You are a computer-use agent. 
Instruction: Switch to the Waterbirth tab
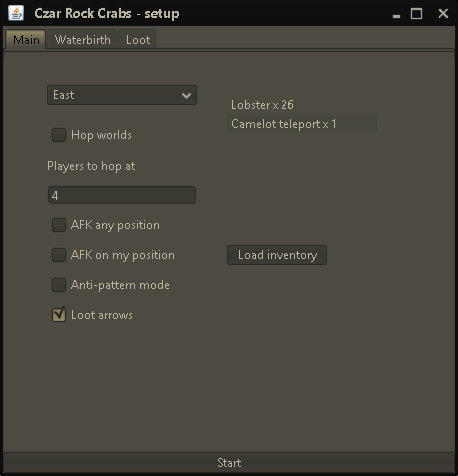[82, 40]
